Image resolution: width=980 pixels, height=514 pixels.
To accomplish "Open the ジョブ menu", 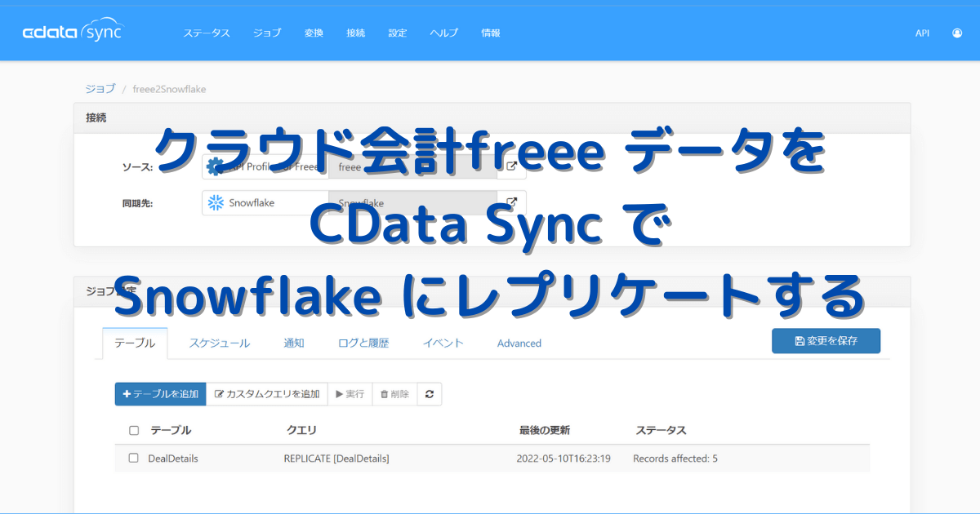I will click(x=267, y=33).
